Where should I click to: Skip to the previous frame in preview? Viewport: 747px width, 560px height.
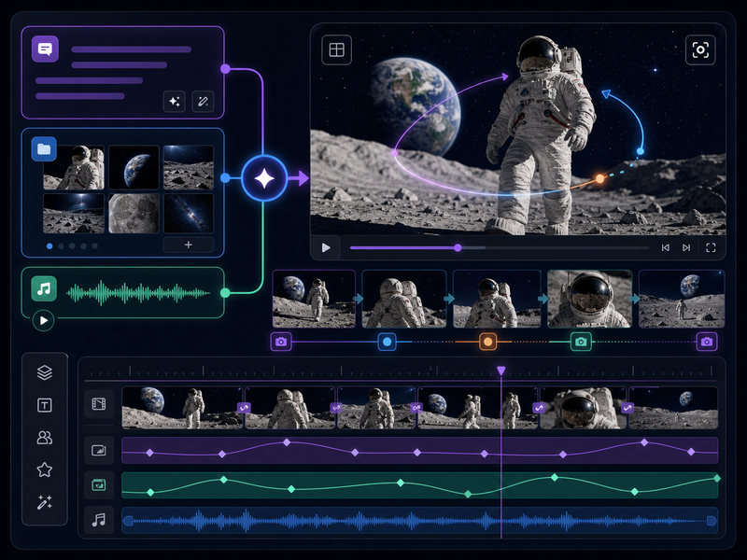(x=666, y=247)
